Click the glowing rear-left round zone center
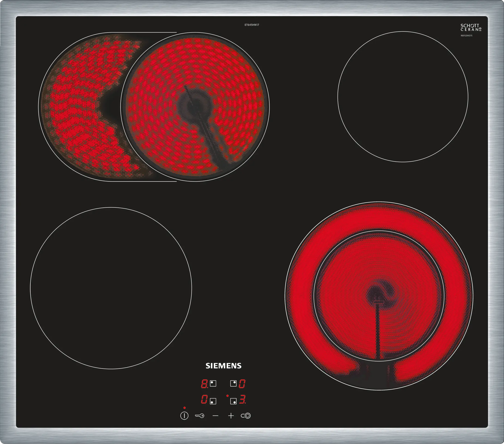Screen dimensions: 504x444 (195, 107)
